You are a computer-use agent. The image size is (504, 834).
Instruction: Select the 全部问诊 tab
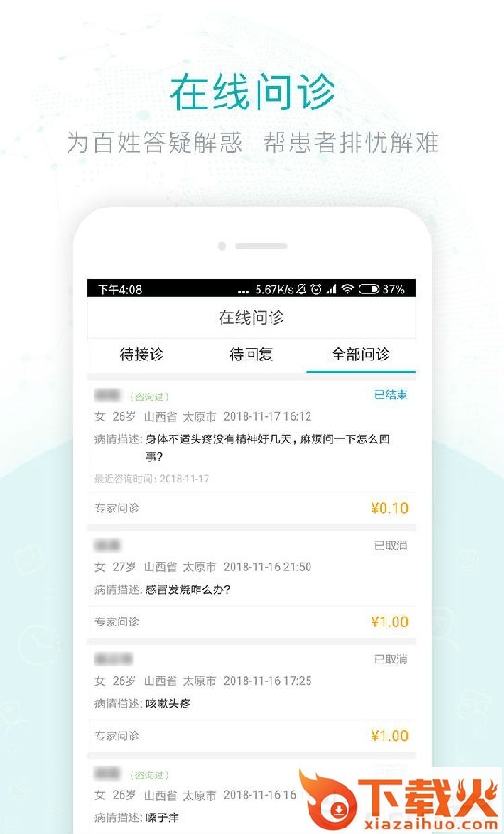pos(361,355)
